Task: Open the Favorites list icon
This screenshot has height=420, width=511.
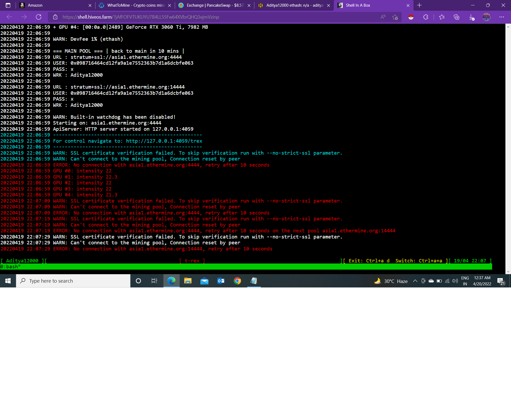Action: click(442, 17)
